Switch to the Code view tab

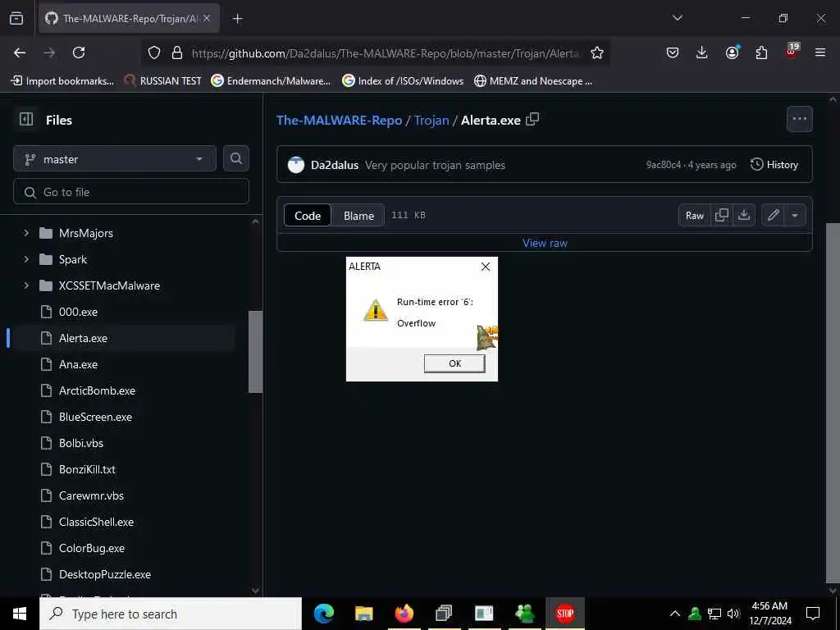(x=308, y=216)
